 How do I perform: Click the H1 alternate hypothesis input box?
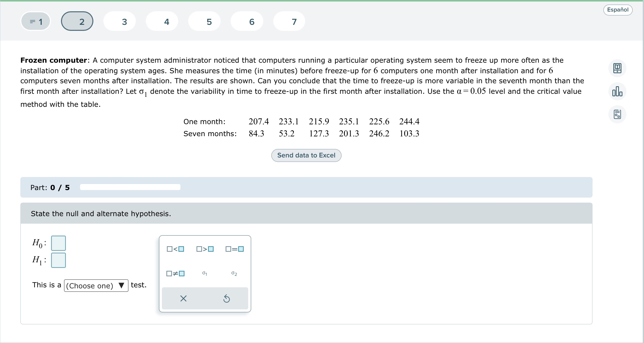tap(58, 260)
